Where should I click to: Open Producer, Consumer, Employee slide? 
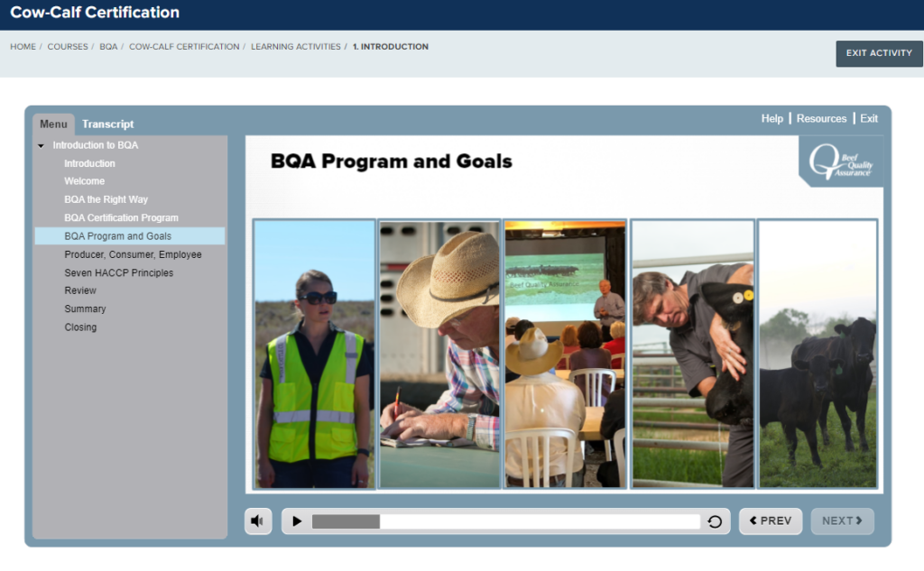pyautogui.click(x=134, y=254)
